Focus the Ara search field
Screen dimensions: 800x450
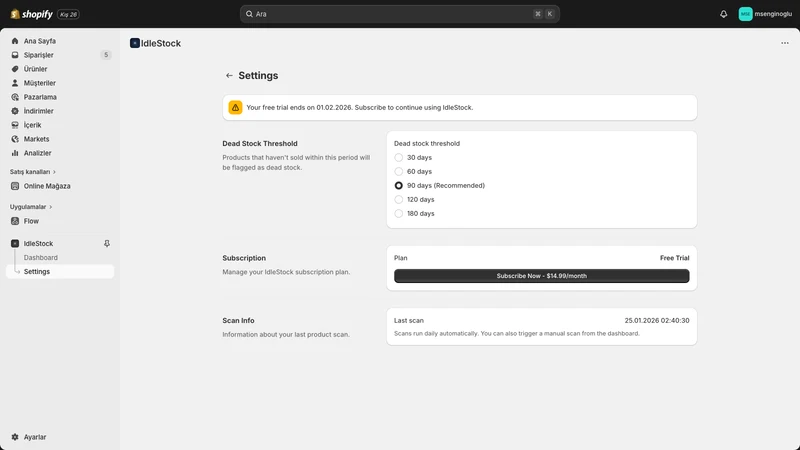coord(399,14)
